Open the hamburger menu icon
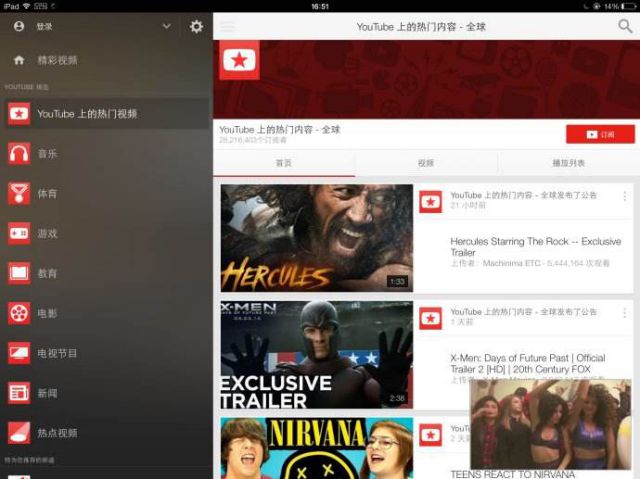Viewport: 640px width, 479px height. click(228, 27)
